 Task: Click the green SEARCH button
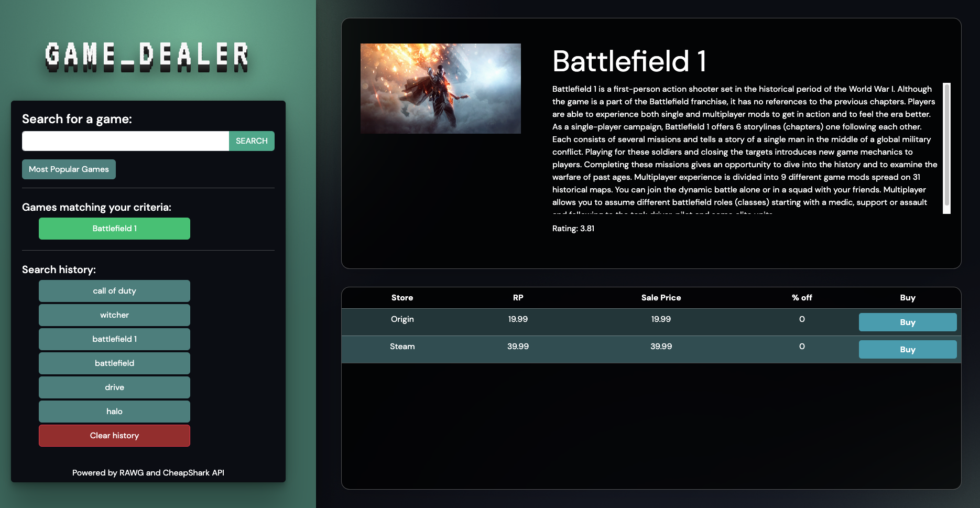pos(252,141)
